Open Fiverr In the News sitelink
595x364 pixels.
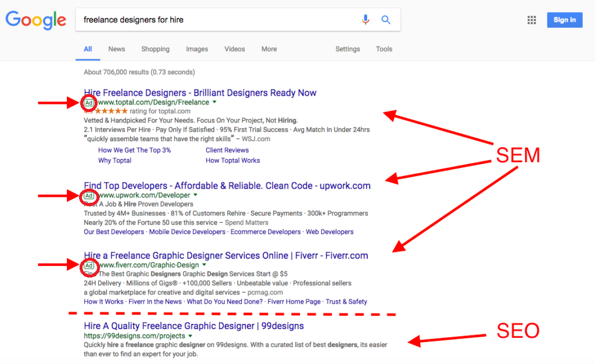click(155, 301)
